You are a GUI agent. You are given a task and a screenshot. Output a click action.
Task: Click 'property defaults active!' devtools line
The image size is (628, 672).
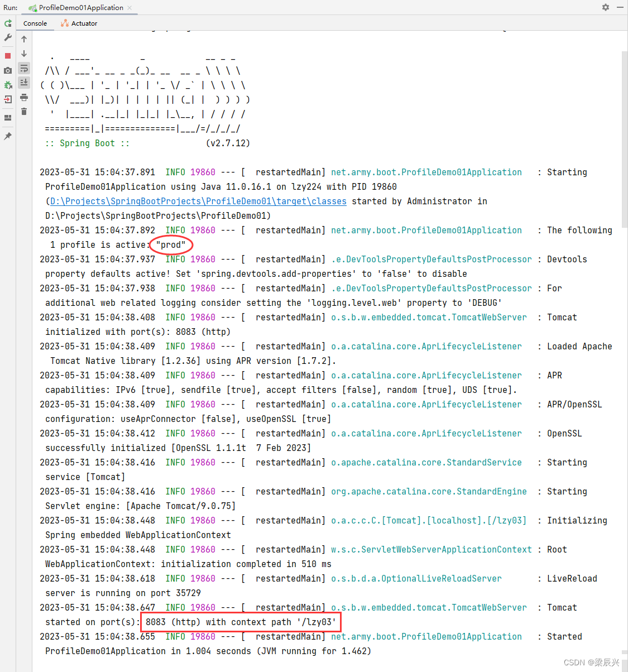pos(256,274)
